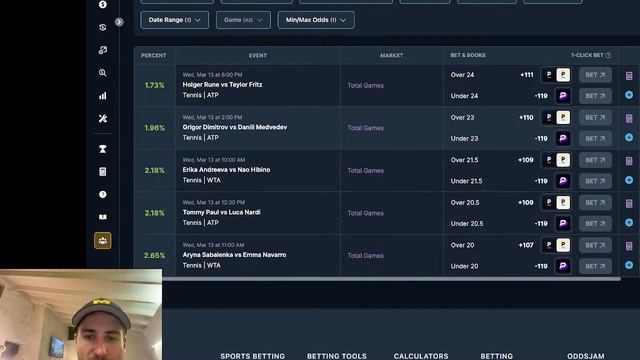The height and width of the screenshot is (360, 640).
Task: Select the highlighted community people icon
Action: 103,240
